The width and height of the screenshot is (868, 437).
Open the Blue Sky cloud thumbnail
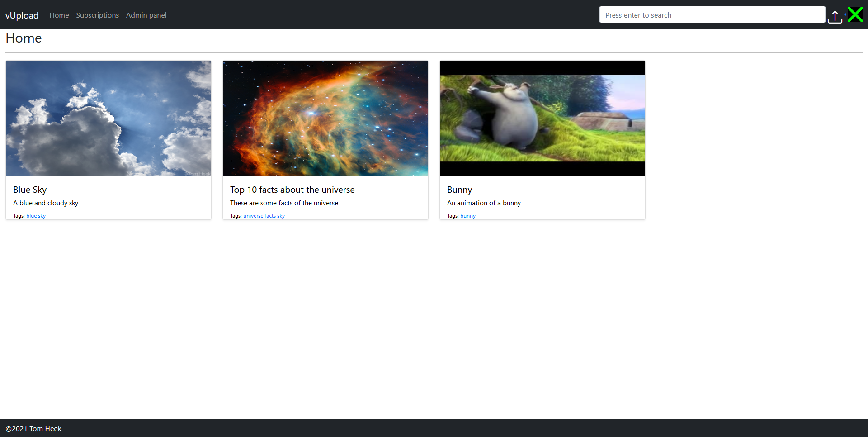pos(108,118)
